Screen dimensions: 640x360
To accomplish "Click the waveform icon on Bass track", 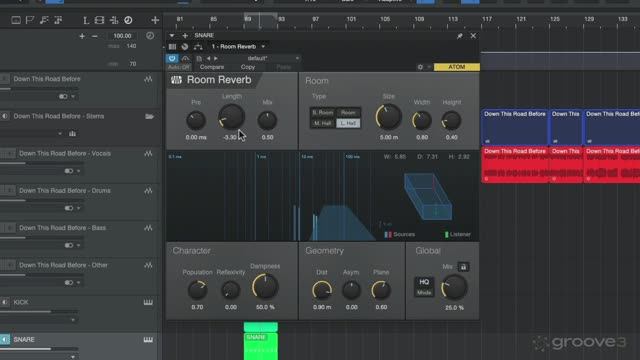I will tap(148, 228).
